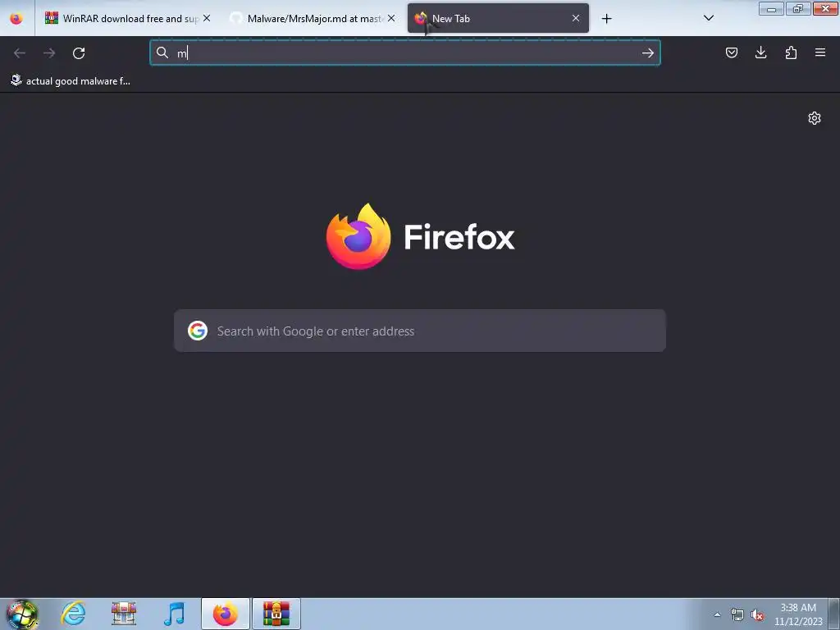Reload the current page
The image size is (840, 630).
[x=79, y=53]
